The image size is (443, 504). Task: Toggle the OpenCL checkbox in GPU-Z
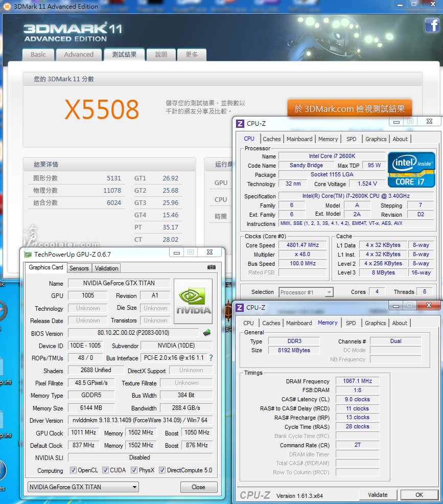[x=73, y=470]
